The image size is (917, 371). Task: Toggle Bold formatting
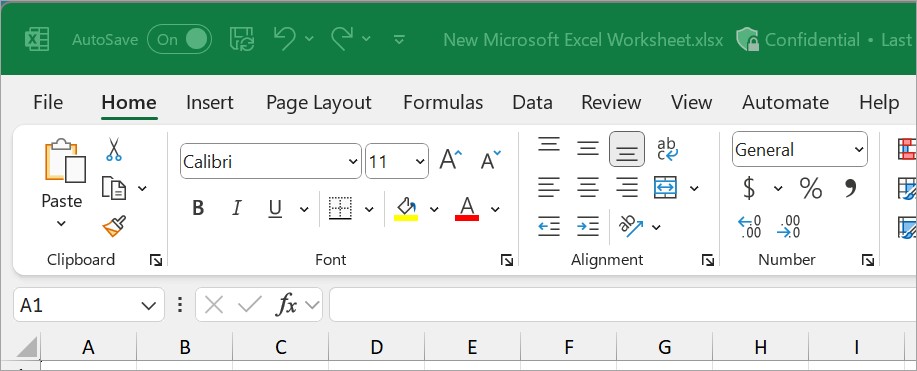coord(198,208)
